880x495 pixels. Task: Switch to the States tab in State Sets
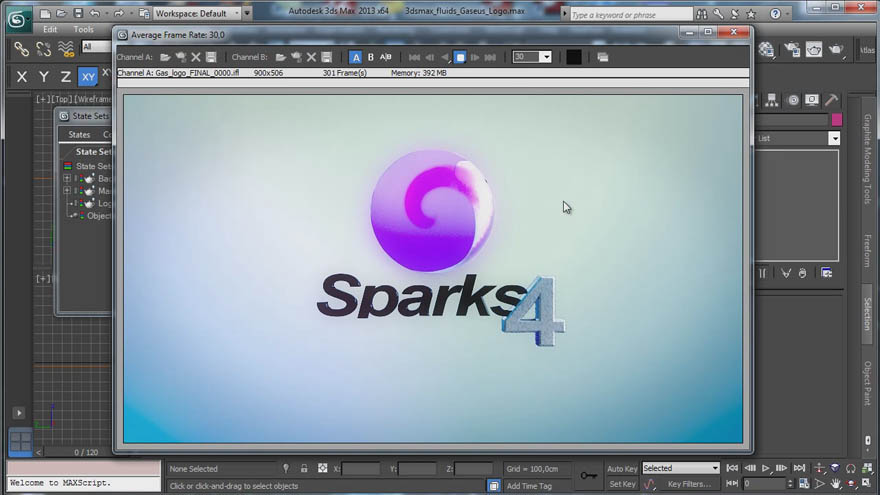79,135
